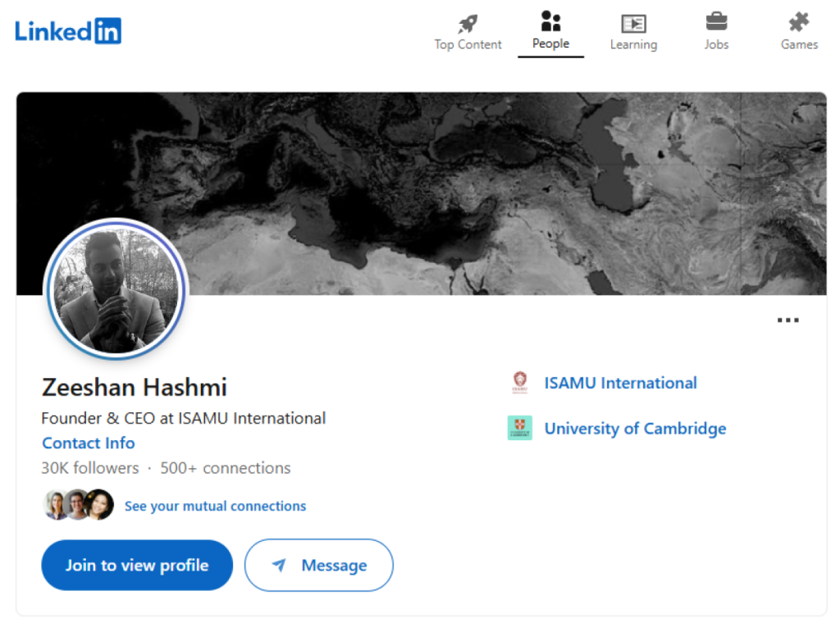Open the Learning video icon
This screenshot has height=632, width=840.
pos(633,24)
